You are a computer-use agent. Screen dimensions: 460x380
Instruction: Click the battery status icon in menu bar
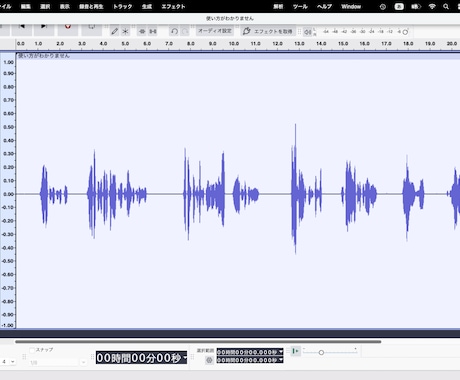click(416, 6)
